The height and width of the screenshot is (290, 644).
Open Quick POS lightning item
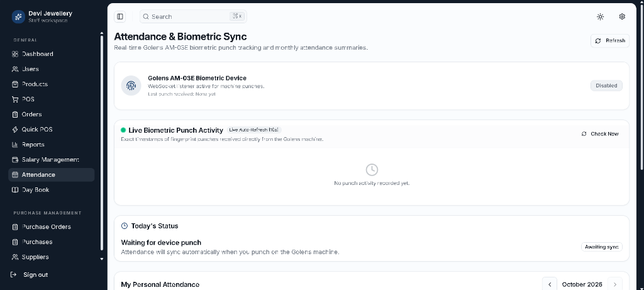(52, 130)
